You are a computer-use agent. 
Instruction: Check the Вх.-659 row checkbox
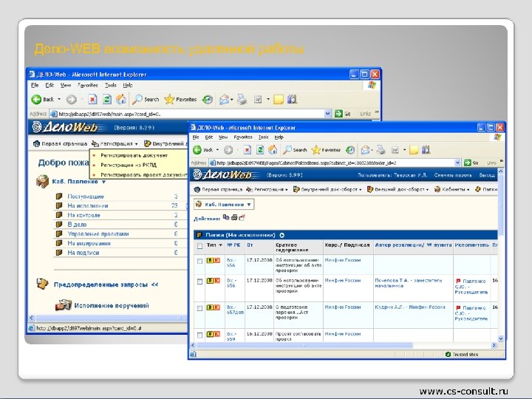coord(199,335)
